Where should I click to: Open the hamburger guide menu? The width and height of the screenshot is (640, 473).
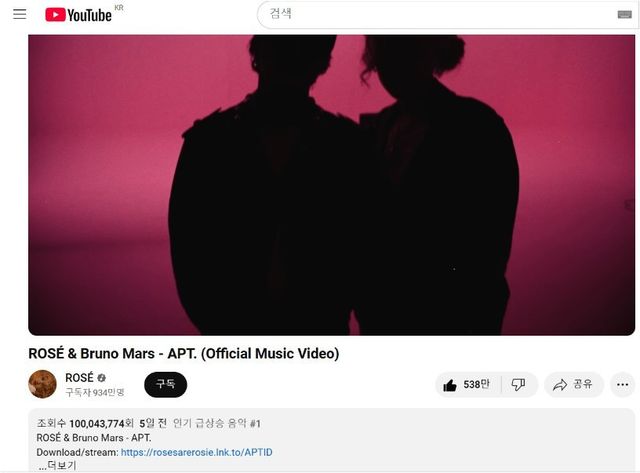tap(20, 14)
